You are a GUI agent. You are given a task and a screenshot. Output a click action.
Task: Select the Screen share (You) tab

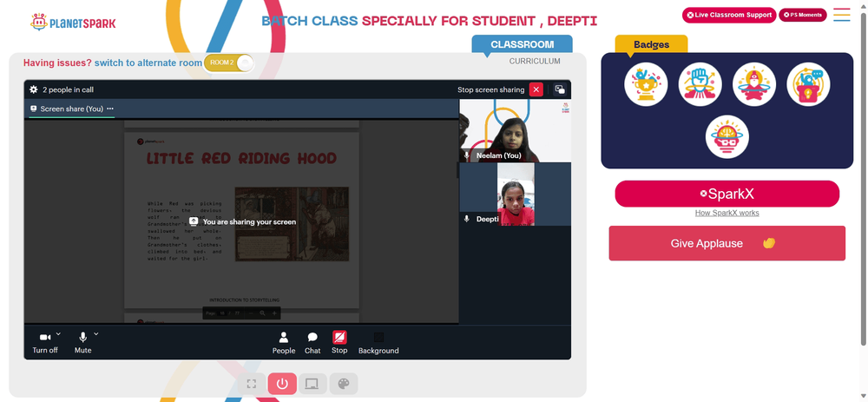coord(71,109)
